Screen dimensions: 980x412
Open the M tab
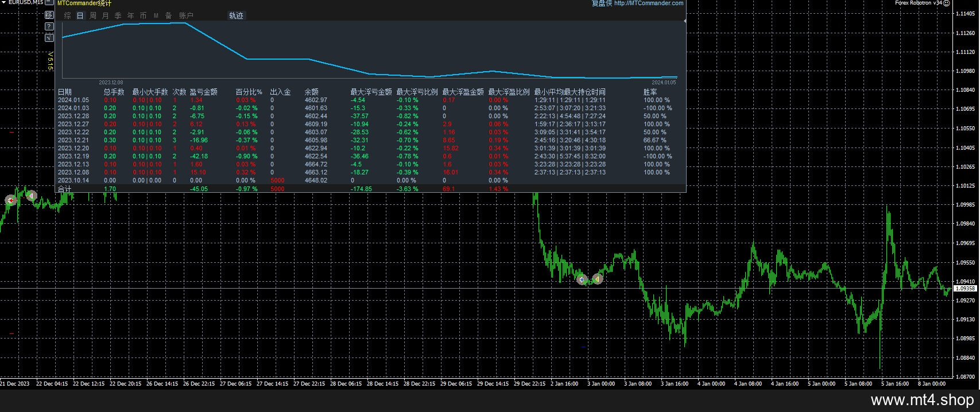pos(156,15)
